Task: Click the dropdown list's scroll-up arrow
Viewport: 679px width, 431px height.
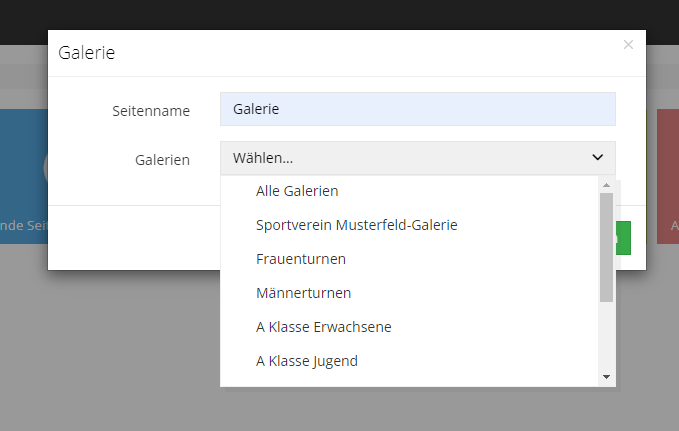Action: pos(606,185)
